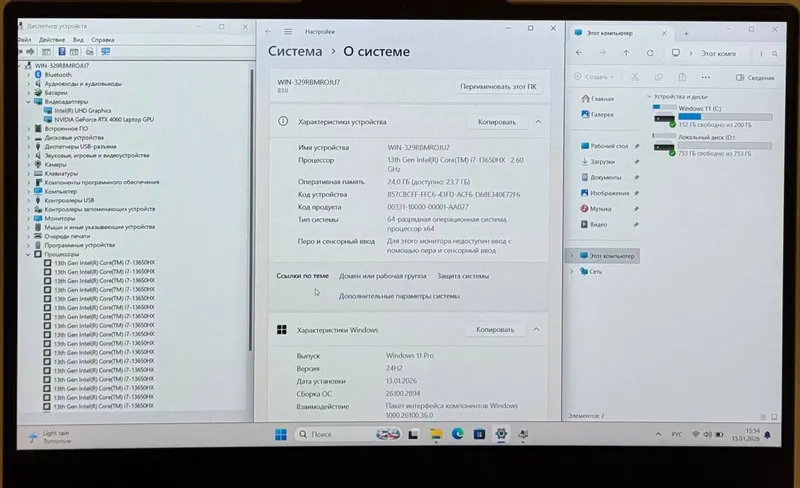Open Microsoft Edge from the taskbar
800x488 pixels.
(x=458, y=434)
